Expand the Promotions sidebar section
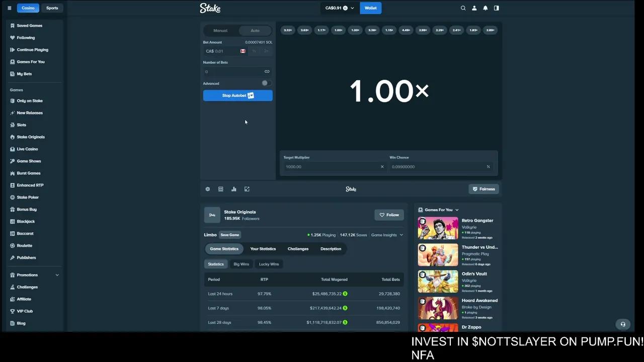This screenshot has width=644, height=362. [34, 275]
